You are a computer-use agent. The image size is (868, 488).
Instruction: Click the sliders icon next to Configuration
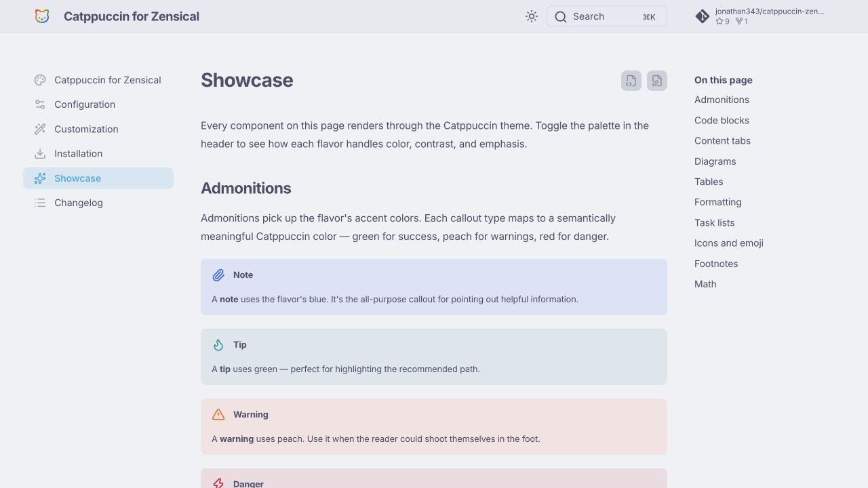[x=40, y=104]
